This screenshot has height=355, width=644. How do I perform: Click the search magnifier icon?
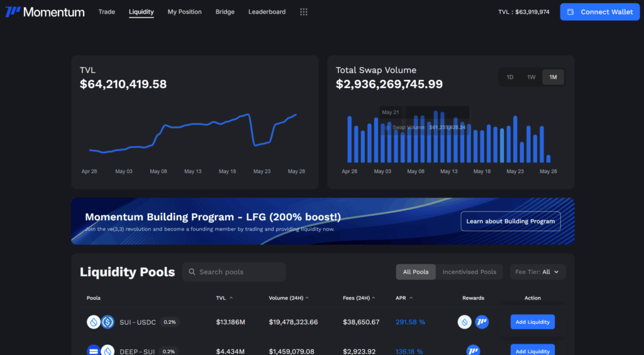[x=192, y=272]
